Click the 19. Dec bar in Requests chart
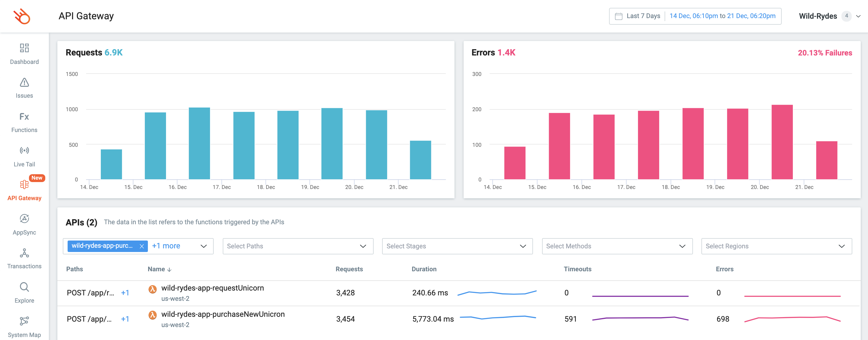Viewport: 868px width, 340px height. [332, 144]
